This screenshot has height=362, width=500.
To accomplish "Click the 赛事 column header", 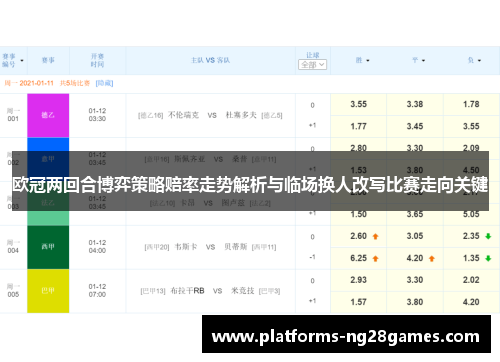I will click(x=48, y=60).
